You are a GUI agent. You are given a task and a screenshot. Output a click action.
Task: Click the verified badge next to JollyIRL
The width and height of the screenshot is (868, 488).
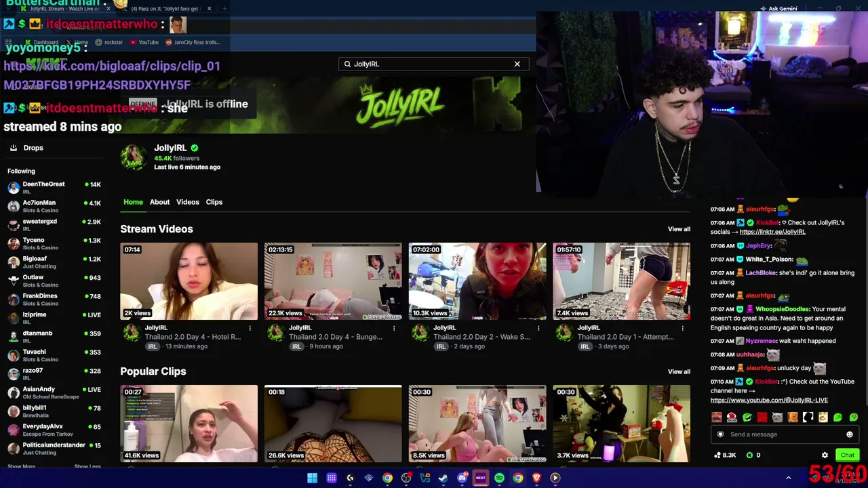(x=195, y=148)
